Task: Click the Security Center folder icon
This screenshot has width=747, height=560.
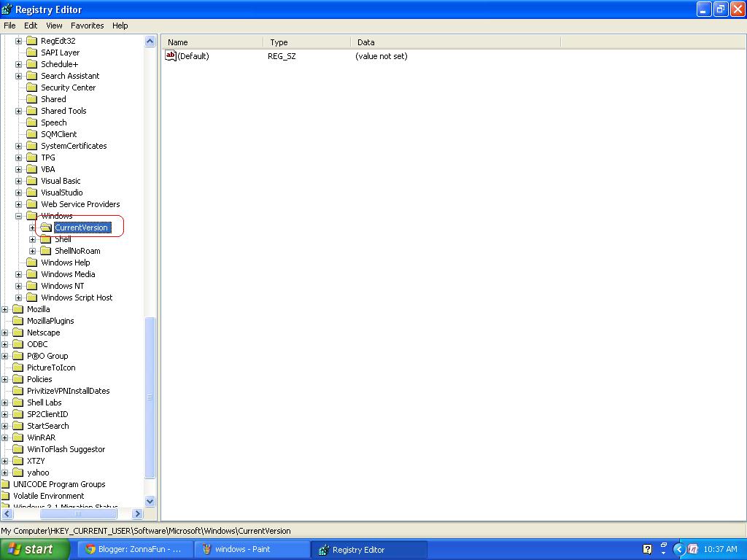Action: tap(32, 87)
